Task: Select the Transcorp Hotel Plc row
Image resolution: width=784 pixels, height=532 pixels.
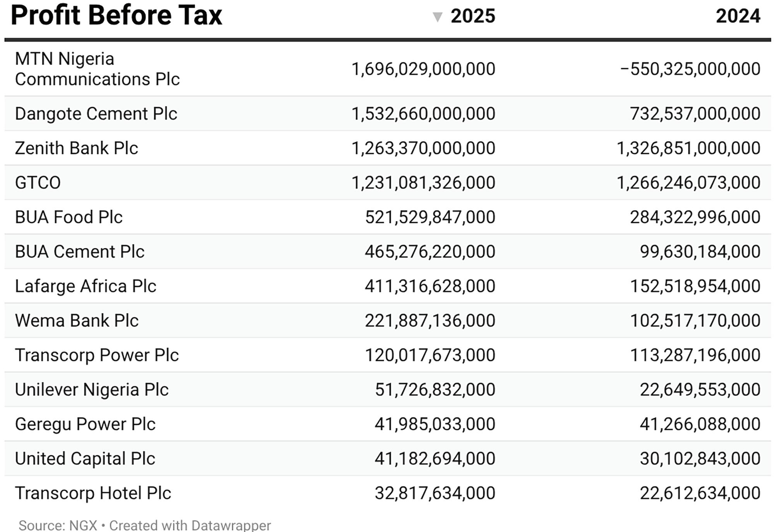Action: pos(388,493)
